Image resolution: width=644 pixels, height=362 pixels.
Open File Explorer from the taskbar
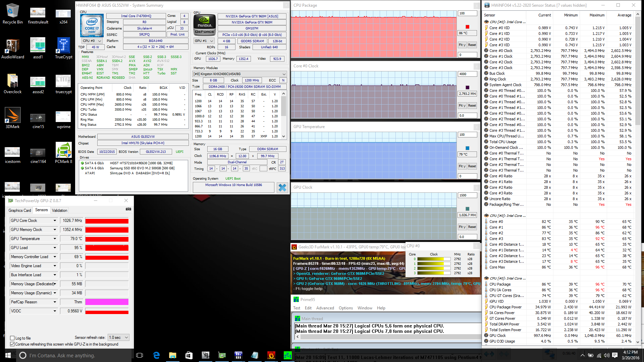click(172, 355)
